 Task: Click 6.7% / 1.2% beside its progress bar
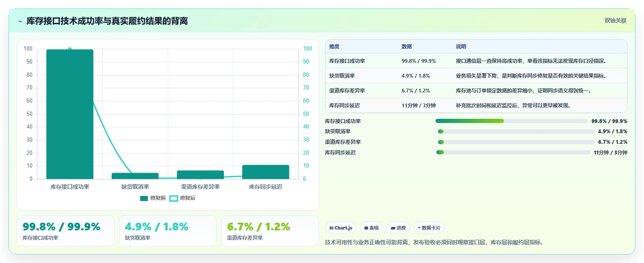613,142
